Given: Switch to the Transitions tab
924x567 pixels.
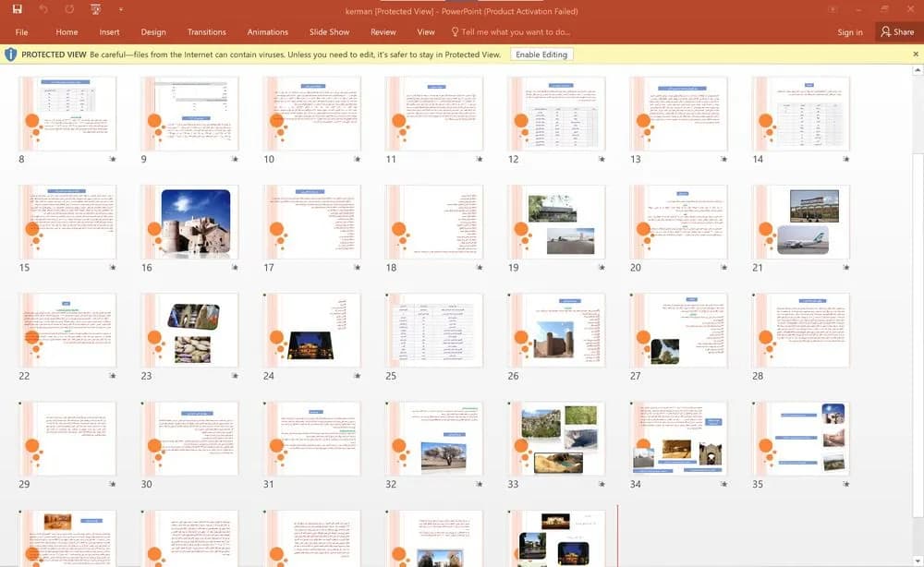Looking at the screenshot, I should tap(206, 32).
